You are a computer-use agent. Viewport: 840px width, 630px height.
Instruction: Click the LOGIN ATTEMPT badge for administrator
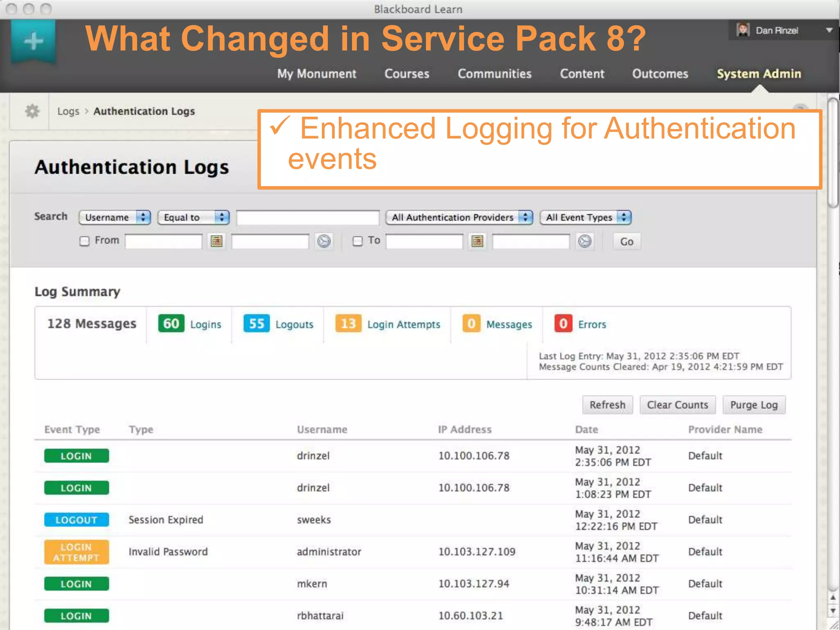pos(77,552)
